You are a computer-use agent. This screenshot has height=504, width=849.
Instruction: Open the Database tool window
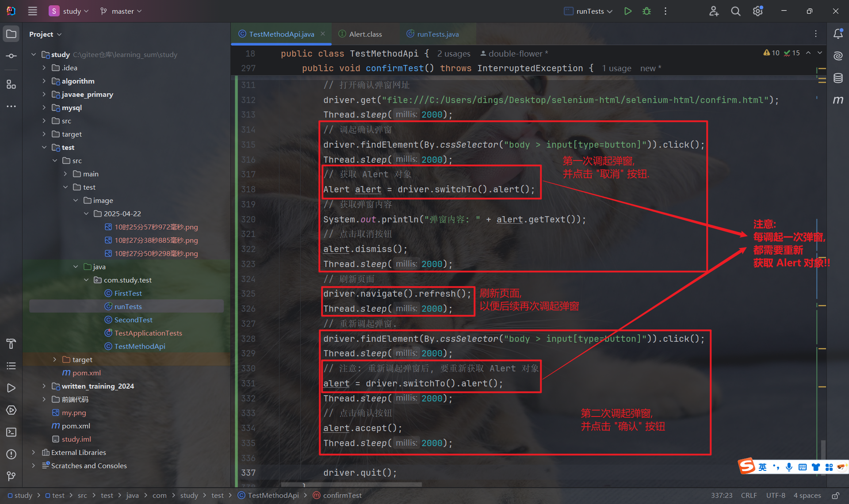[x=838, y=78]
